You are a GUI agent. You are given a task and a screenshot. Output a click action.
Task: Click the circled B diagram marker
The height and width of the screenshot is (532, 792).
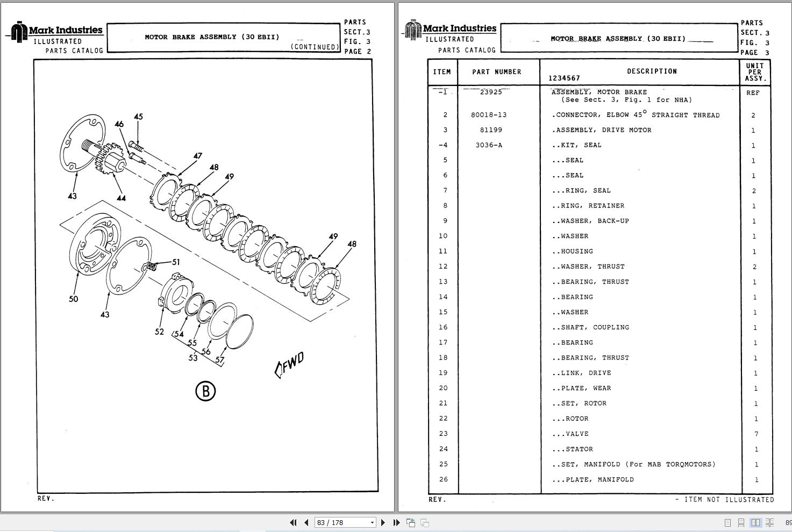(205, 391)
